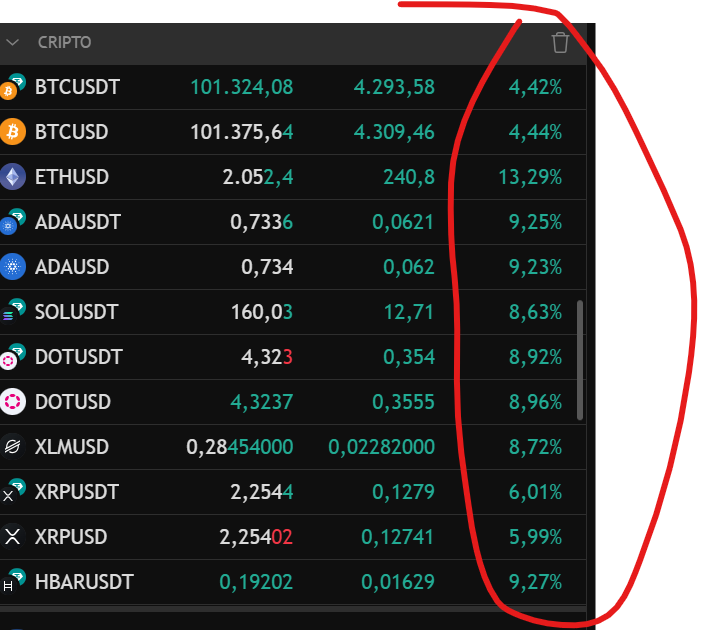Click the DOTUSD Polkadot icon
Screen dimensions: 703x630
[13, 402]
